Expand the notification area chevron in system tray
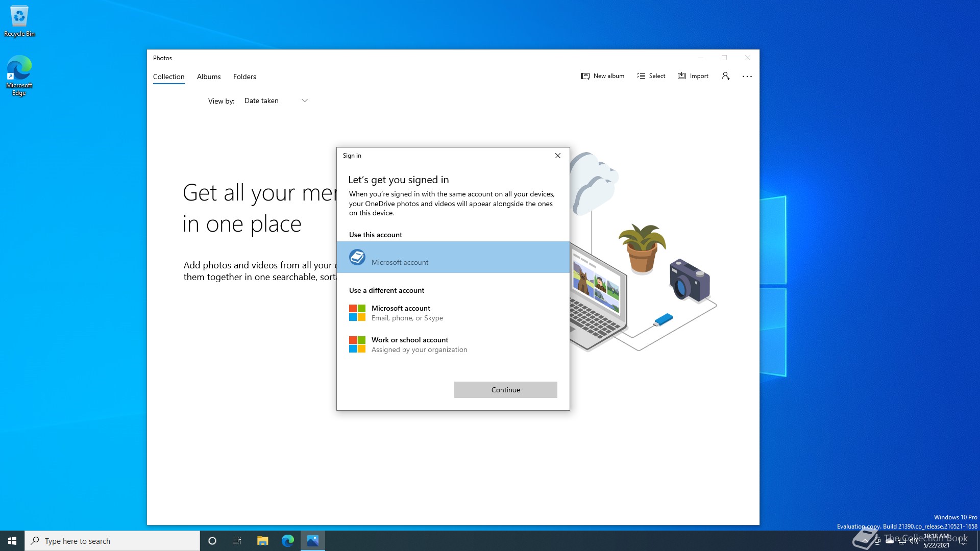 865,541
